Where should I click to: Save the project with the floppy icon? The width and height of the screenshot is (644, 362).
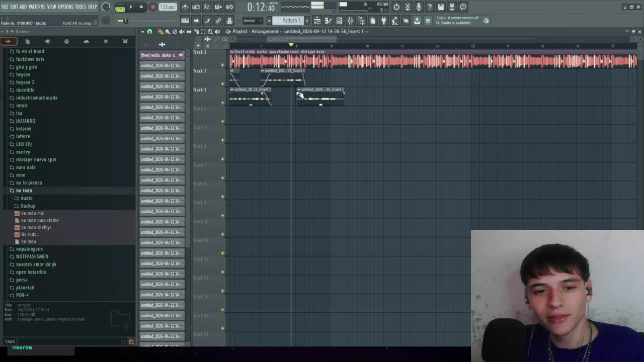click(x=441, y=7)
